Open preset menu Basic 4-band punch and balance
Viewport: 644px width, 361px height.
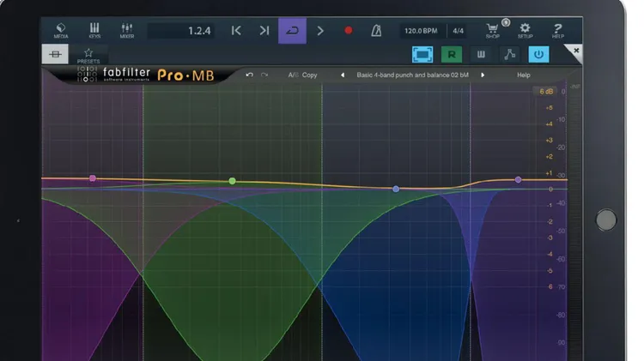click(413, 75)
